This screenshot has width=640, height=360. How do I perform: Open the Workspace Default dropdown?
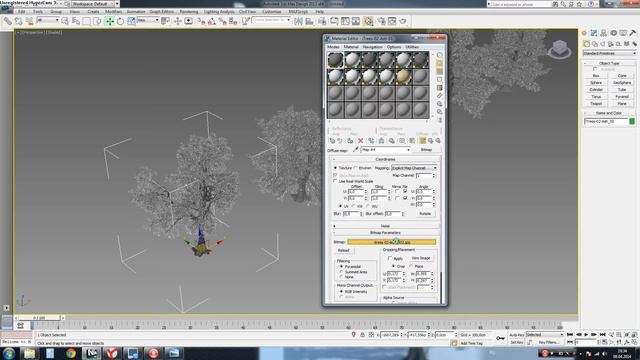pyautogui.click(x=96, y=4)
